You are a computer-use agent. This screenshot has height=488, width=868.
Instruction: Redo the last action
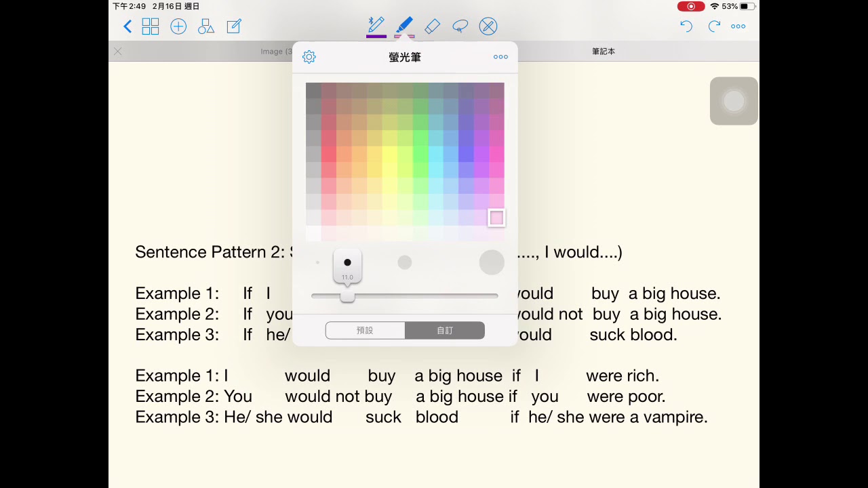[714, 26]
